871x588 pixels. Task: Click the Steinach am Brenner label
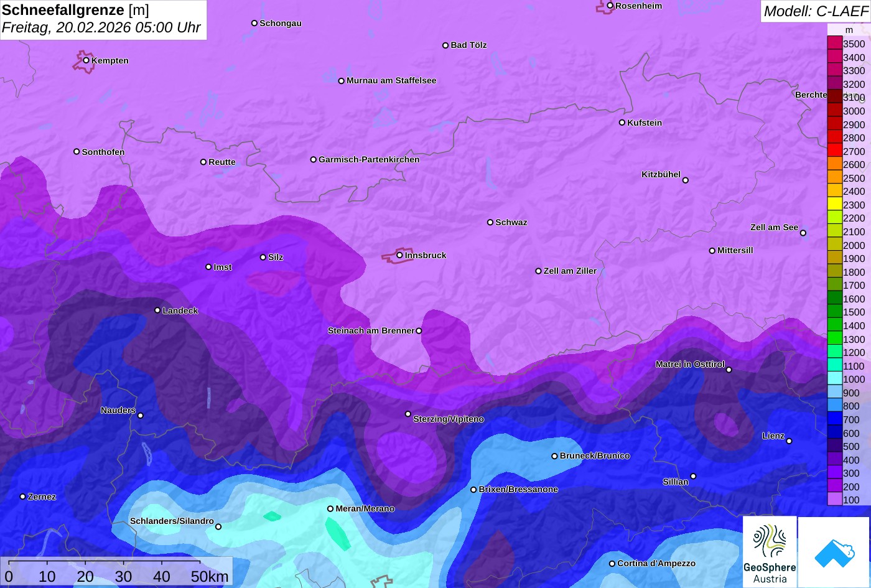371,330
